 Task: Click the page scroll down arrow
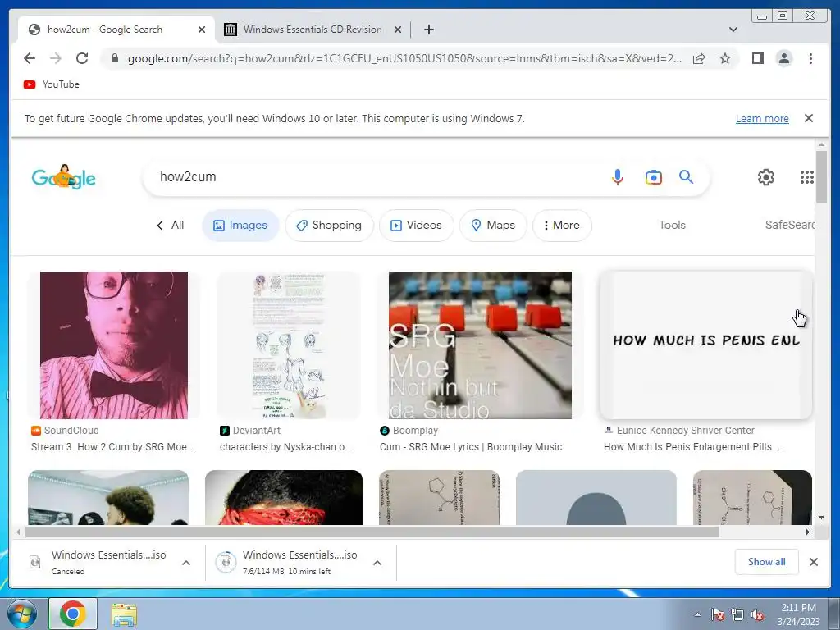click(x=821, y=518)
